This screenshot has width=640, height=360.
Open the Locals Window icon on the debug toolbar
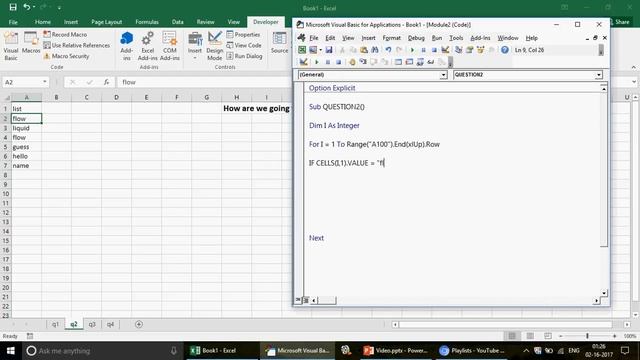coord(398,62)
